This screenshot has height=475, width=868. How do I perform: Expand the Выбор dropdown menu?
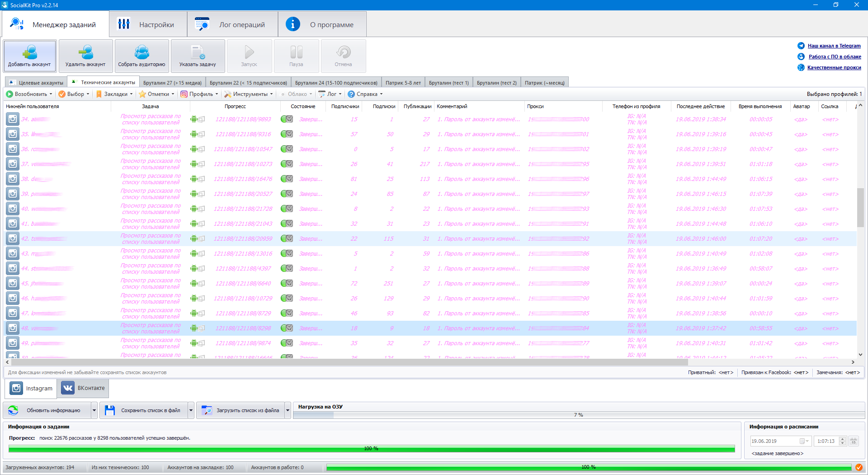(x=74, y=94)
